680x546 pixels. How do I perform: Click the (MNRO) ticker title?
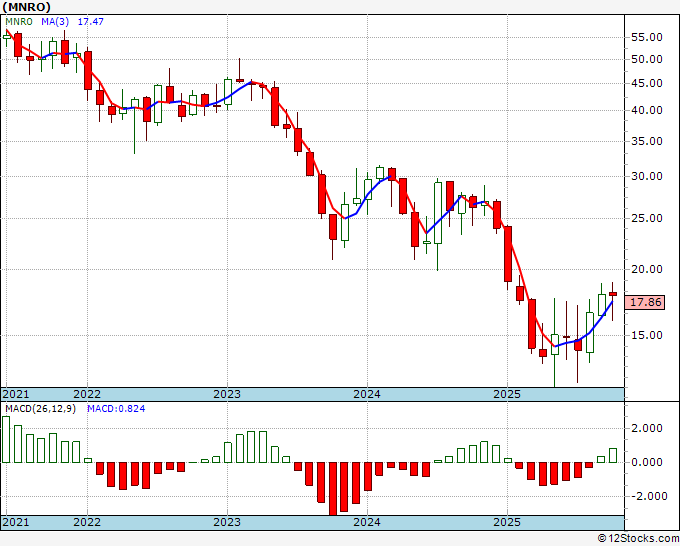point(26,7)
